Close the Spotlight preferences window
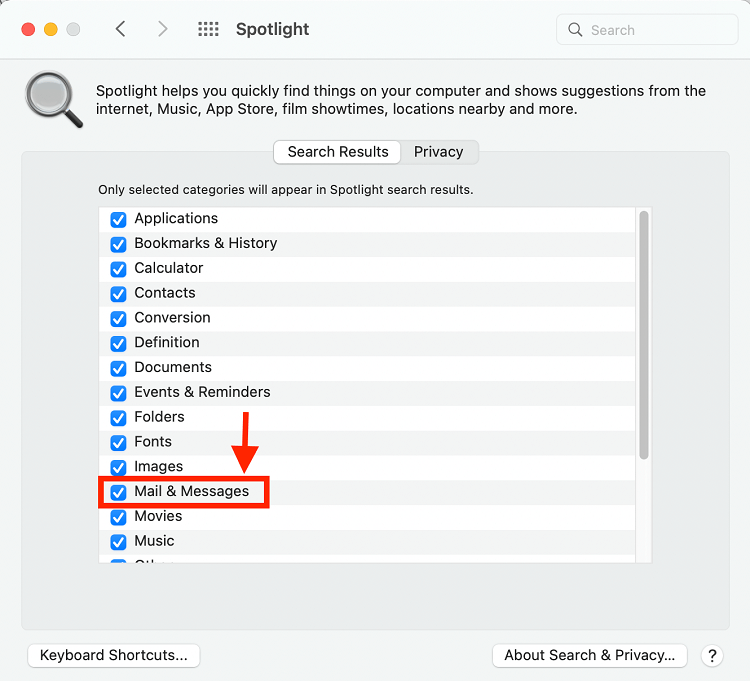 pyautogui.click(x=28, y=29)
